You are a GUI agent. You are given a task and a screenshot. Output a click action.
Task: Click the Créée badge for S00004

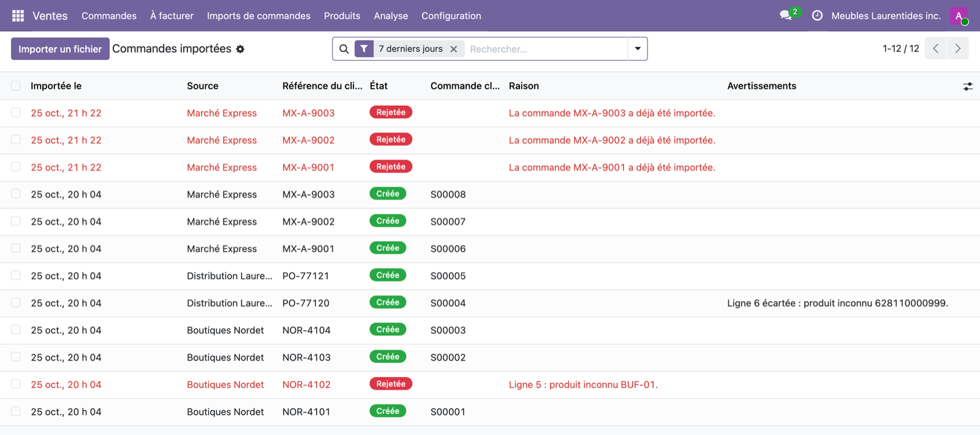388,302
